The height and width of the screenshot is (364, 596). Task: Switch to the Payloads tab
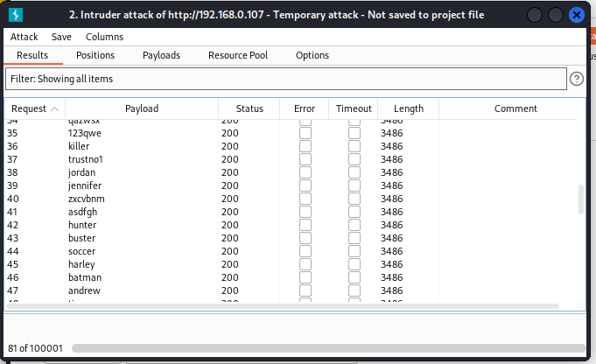tap(161, 55)
